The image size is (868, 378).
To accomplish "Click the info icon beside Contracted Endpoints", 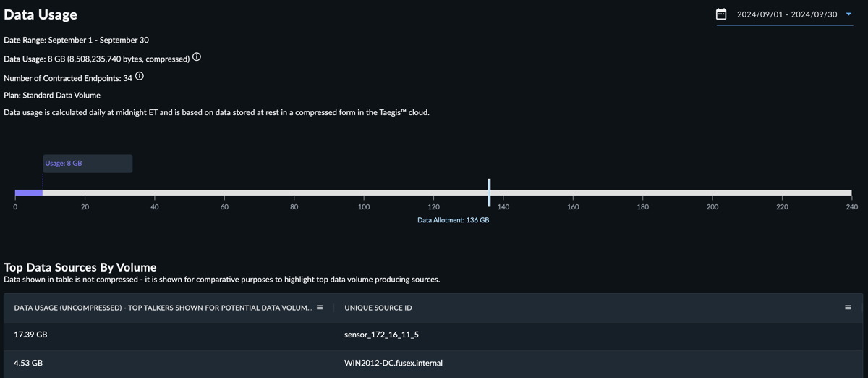I will coord(140,76).
